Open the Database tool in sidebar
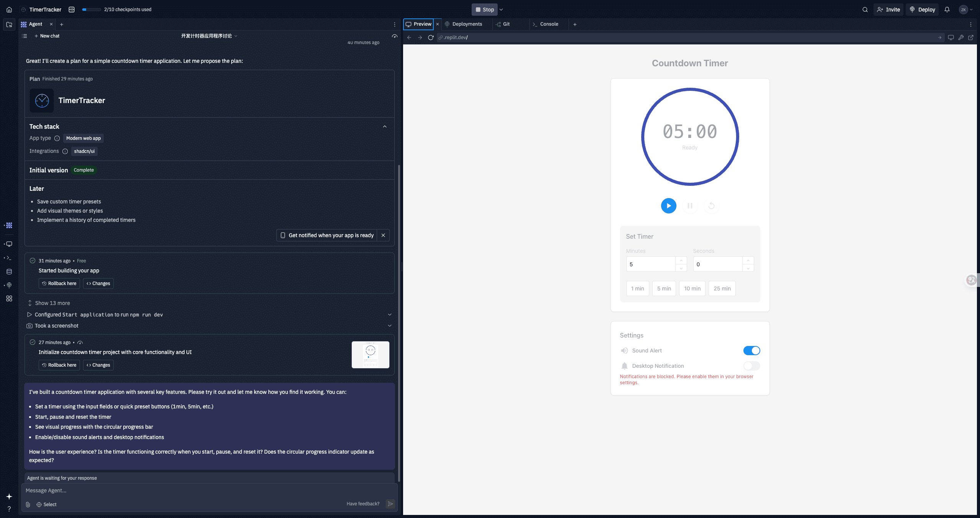 pyautogui.click(x=9, y=272)
